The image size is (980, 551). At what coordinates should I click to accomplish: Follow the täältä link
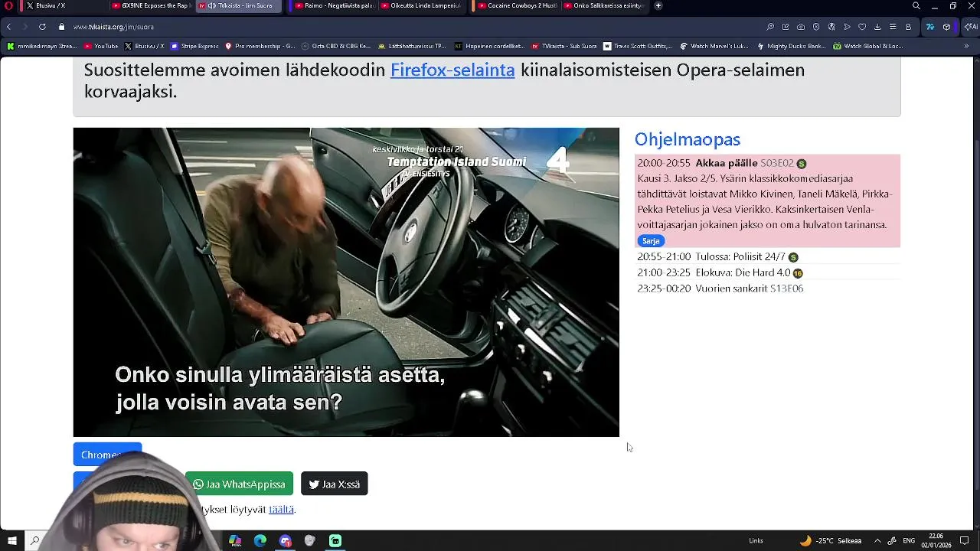point(281,510)
